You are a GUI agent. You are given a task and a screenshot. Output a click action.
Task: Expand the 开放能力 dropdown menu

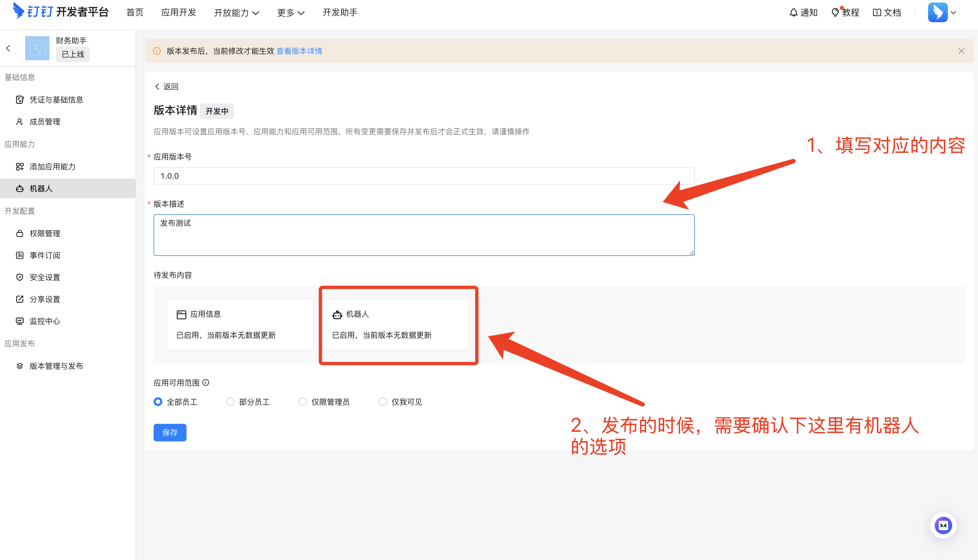click(x=236, y=13)
